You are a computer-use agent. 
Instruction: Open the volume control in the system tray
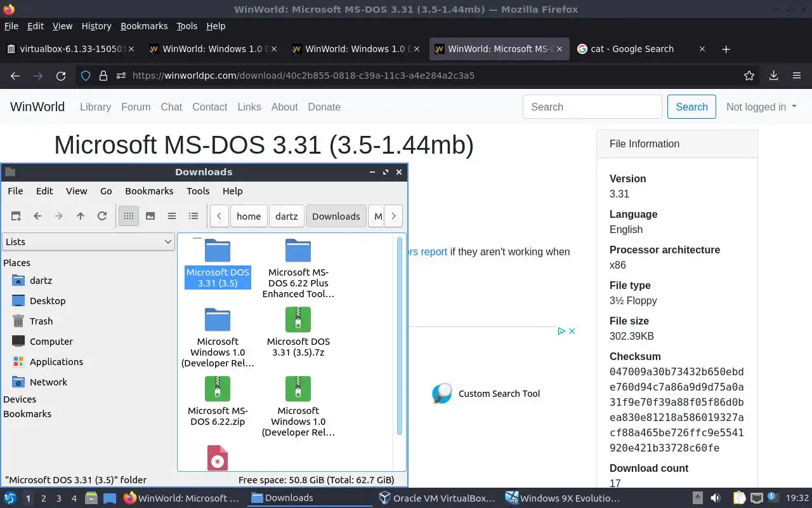click(x=715, y=498)
